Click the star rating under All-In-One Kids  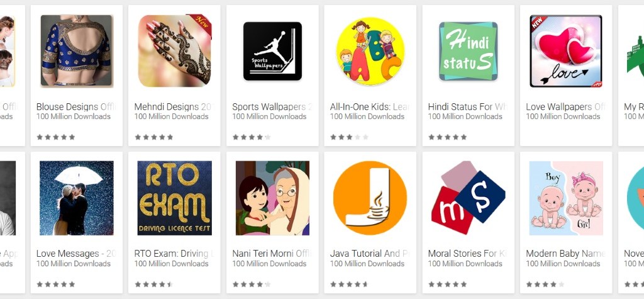(x=349, y=137)
